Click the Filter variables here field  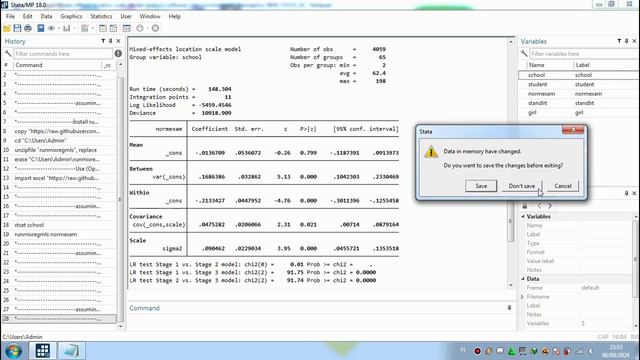[x=584, y=53]
